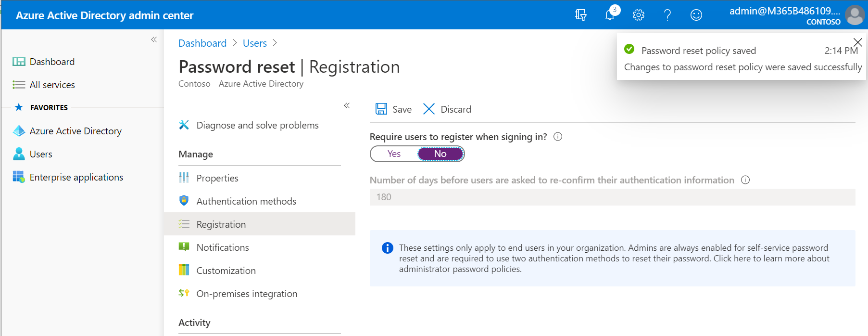This screenshot has height=336, width=868.
Task: Click Azure Active Directory admin center title
Action: (x=104, y=15)
